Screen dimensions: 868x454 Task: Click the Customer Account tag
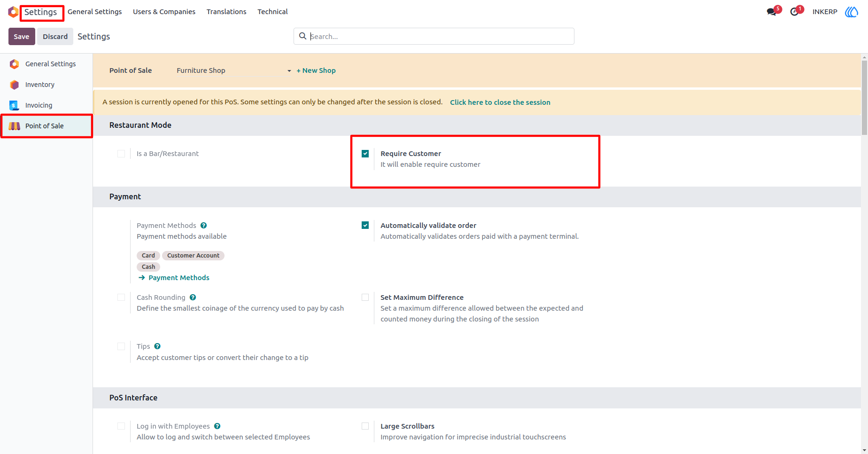coord(194,256)
